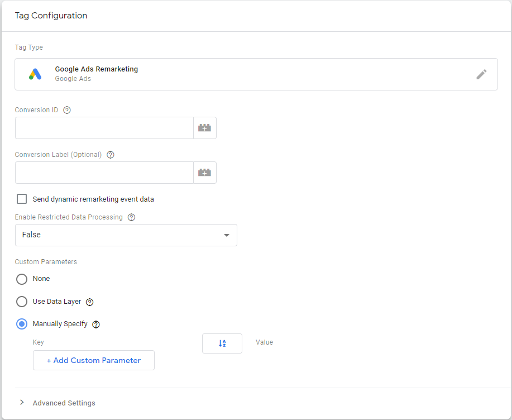
Task: Click into the Conversion Label text field
Action: (104, 173)
